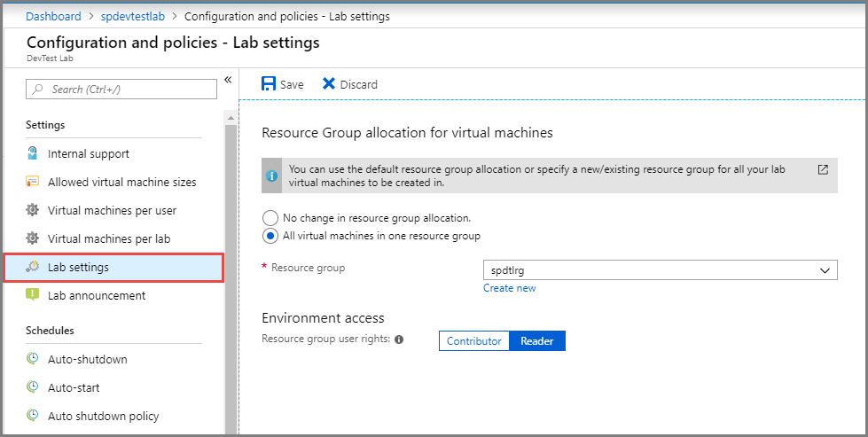Click the Internal support icon
868x437 pixels.
coord(33,153)
